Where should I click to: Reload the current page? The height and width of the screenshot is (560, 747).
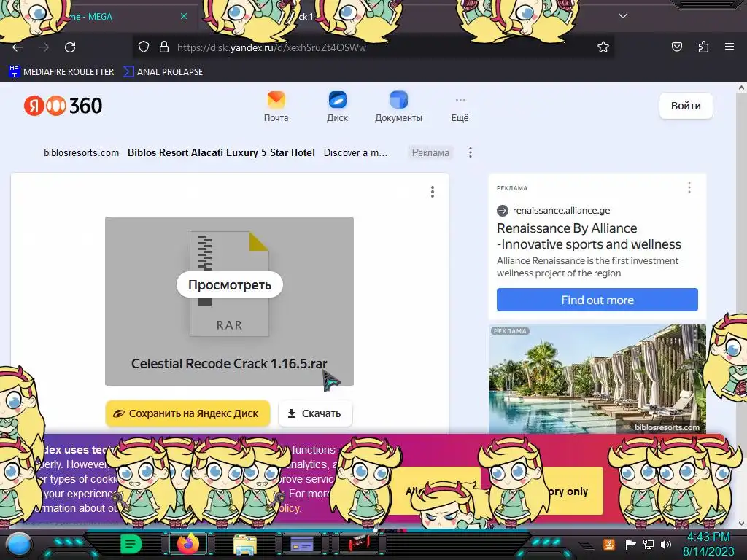(x=70, y=47)
